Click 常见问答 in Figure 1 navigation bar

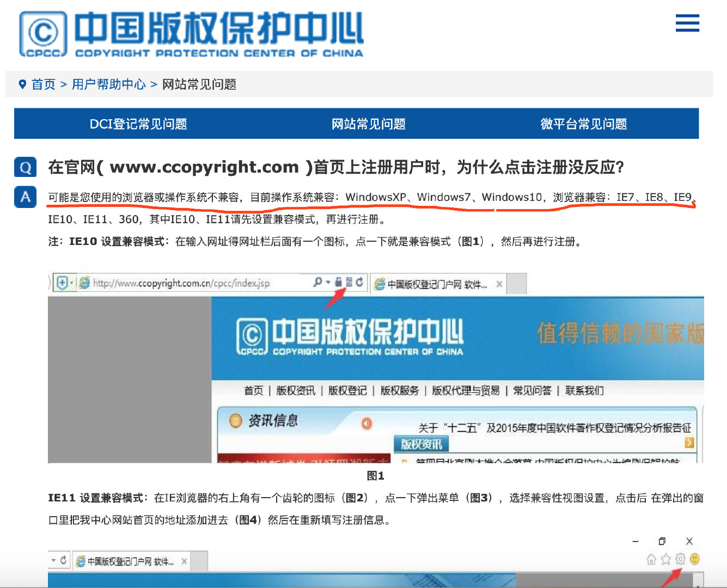coord(532,390)
